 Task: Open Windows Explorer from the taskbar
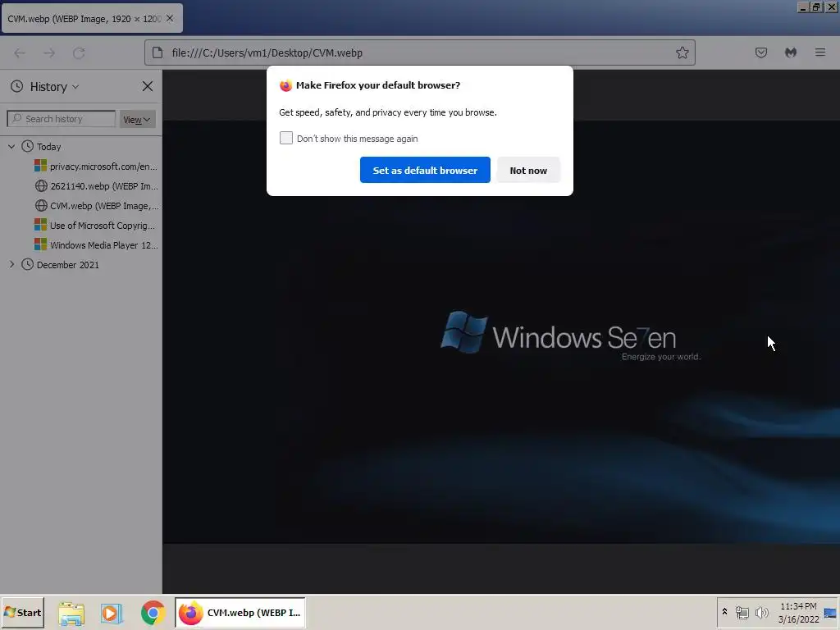(x=71, y=614)
